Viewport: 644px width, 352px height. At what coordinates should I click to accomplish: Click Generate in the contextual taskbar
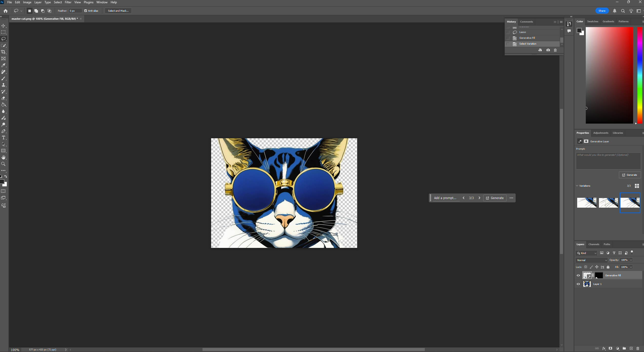(495, 198)
